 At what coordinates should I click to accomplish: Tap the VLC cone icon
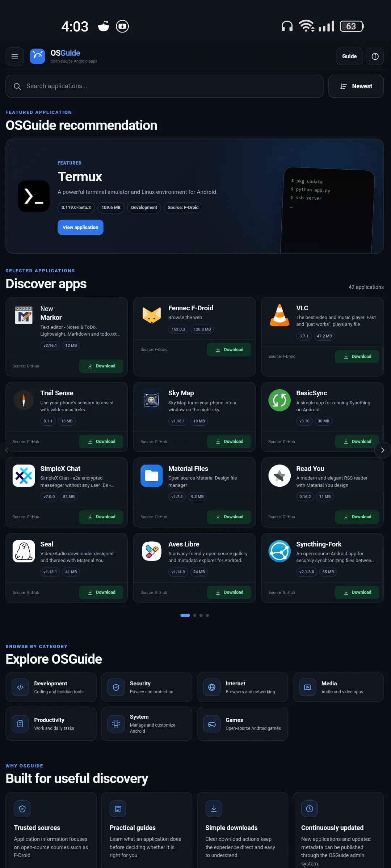click(x=280, y=315)
